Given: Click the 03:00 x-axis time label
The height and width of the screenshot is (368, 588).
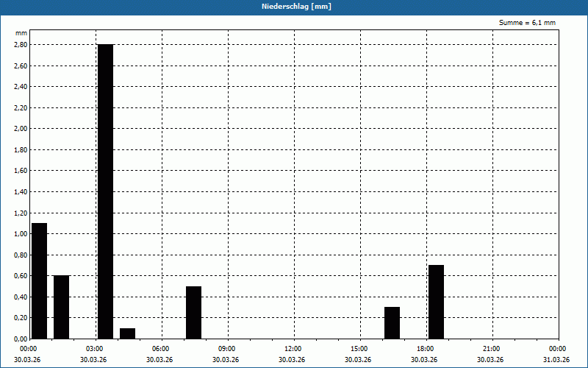Looking at the screenshot, I should tap(96, 349).
